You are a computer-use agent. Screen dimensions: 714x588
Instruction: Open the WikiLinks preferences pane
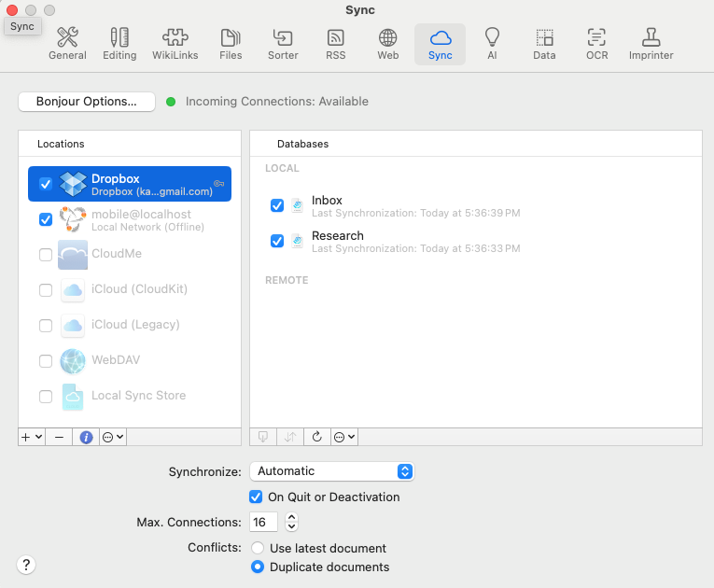[x=175, y=44]
